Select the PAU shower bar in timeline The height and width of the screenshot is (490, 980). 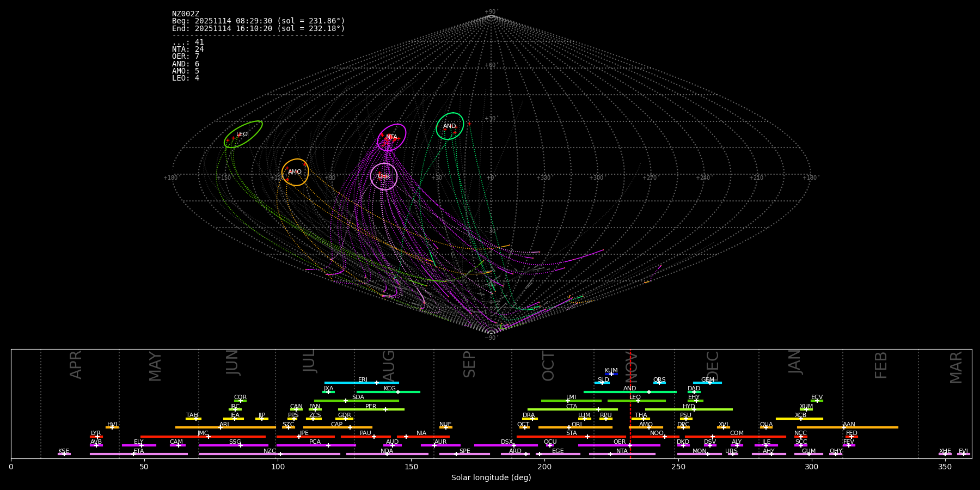click(x=366, y=437)
